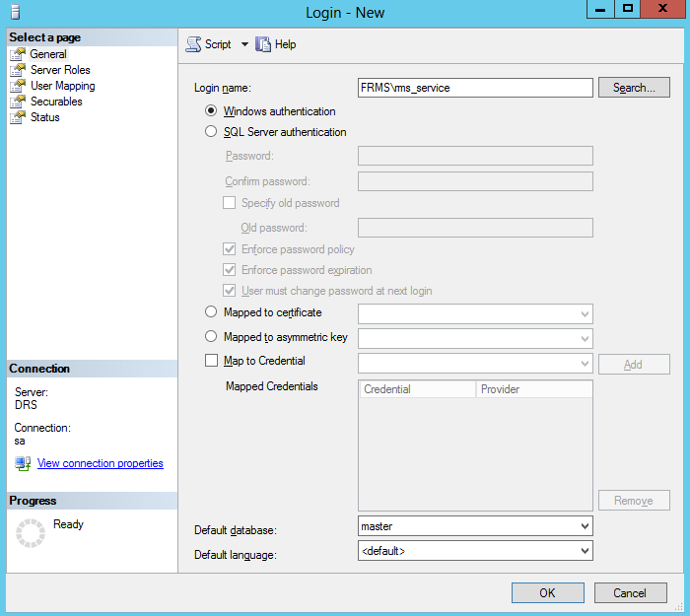Viewport: 690px width, 616px height.
Task: Confirm with the OK button
Action: pyautogui.click(x=548, y=593)
